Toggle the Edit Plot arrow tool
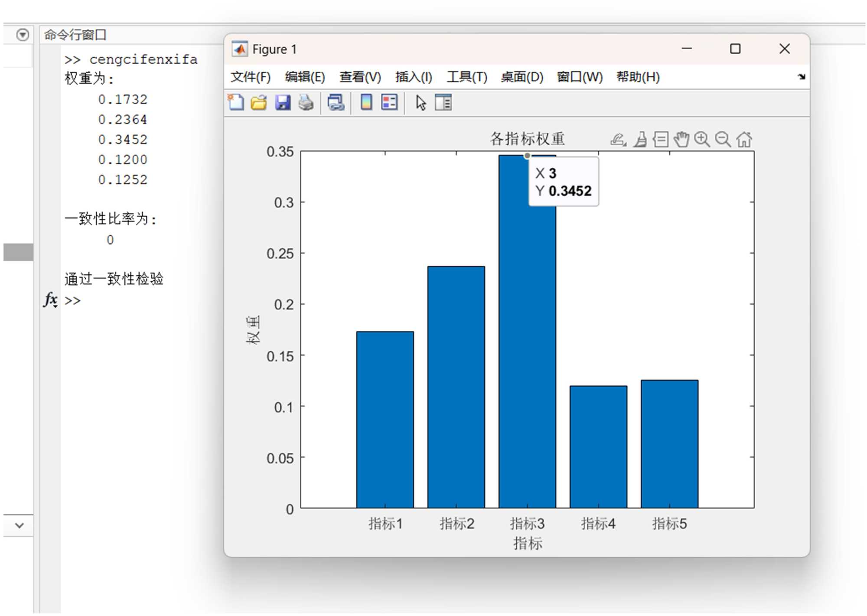 [x=420, y=103]
